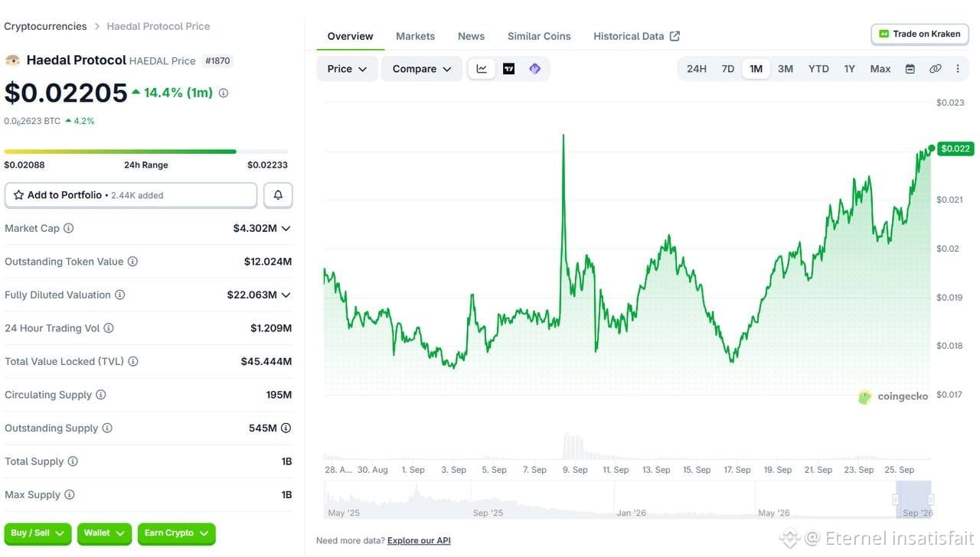This screenshot has width=980, height=557.
Task: Switch to TradingView chart icon
Action: click(508, 69)
